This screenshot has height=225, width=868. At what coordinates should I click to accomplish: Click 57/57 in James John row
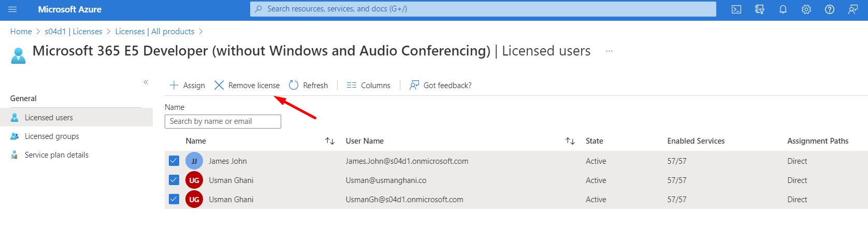tap(677, 161)
